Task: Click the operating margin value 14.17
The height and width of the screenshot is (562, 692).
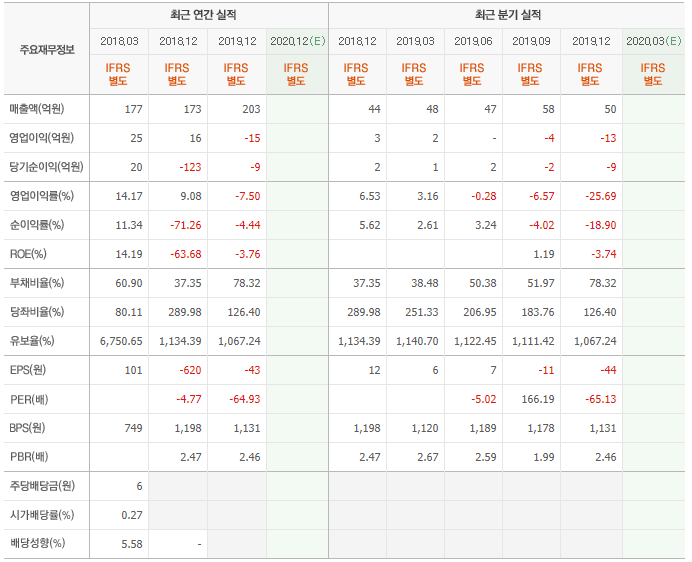Action: (x=129, y=196)
